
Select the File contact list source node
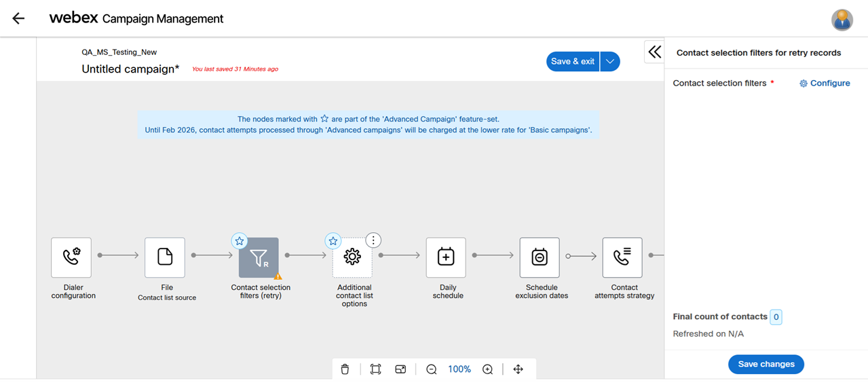click(x=165, y=257)
